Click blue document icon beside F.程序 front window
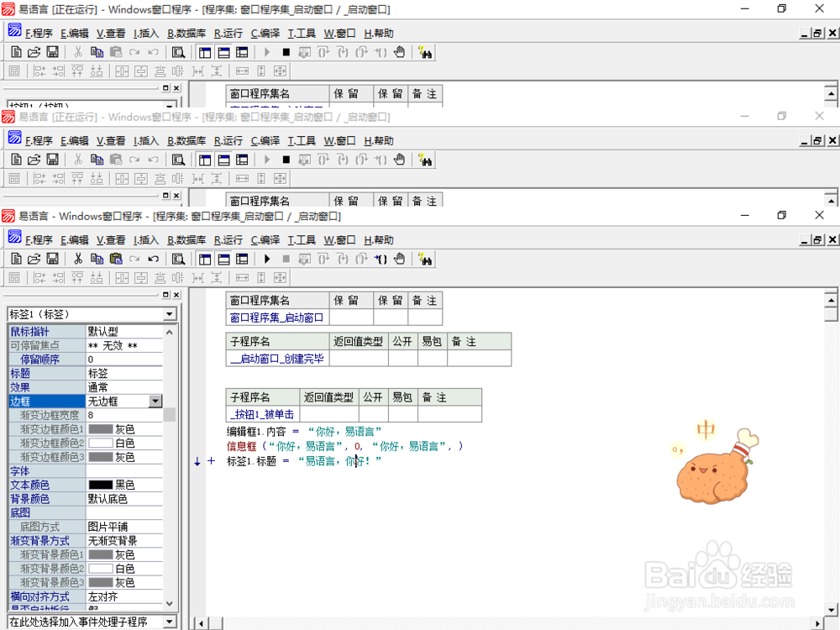This screenshot has height=630, width=840. click(x=15, y=237)
